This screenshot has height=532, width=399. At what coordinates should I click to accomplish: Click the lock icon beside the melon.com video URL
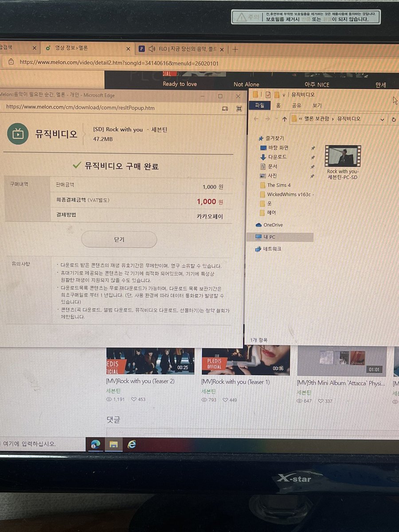[x=11, y=62]
